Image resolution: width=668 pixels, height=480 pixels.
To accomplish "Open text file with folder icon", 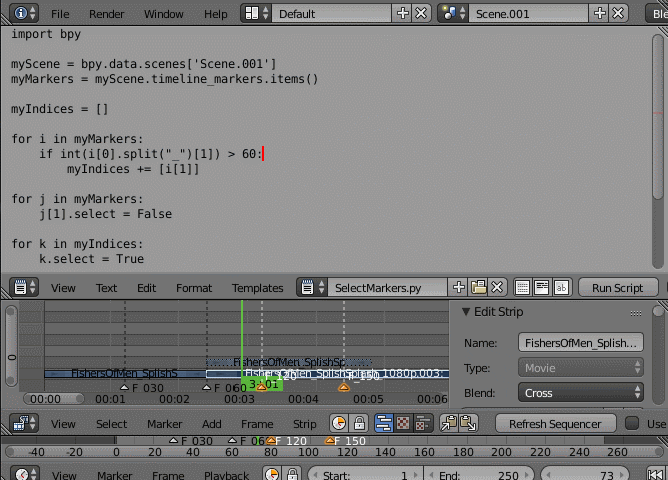I will click(x=479, y=288).
